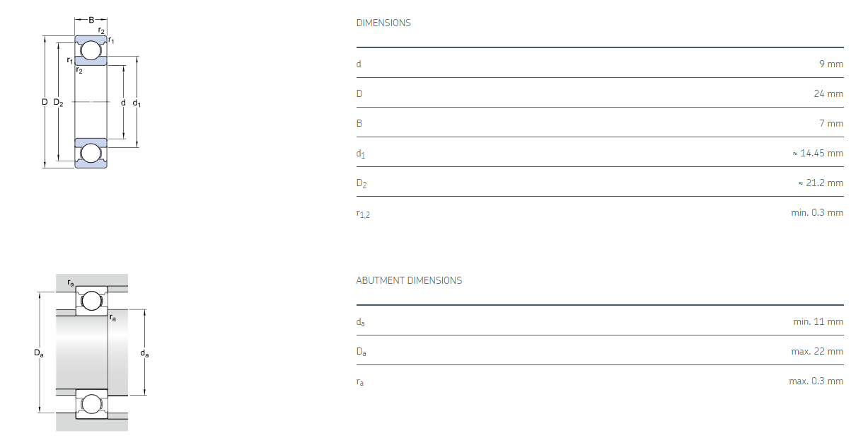
Task: Click the ≈ 21.2 mm value
Action: pyautogui.click(x=821, y=183)
